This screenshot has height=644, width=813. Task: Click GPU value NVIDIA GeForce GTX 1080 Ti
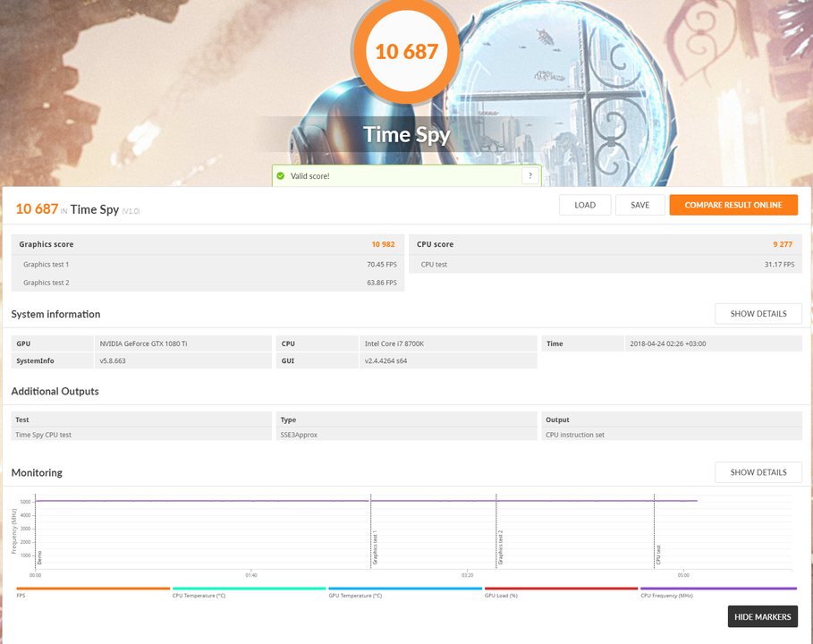144,343
